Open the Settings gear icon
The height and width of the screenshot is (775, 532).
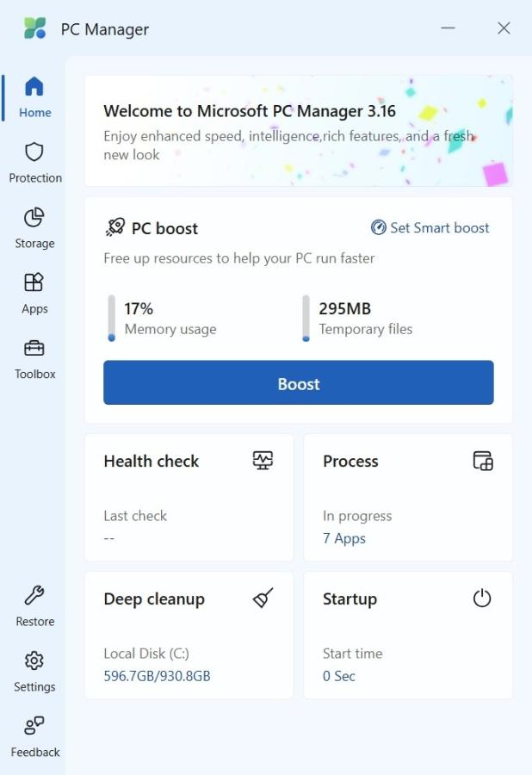click(34, 660)
